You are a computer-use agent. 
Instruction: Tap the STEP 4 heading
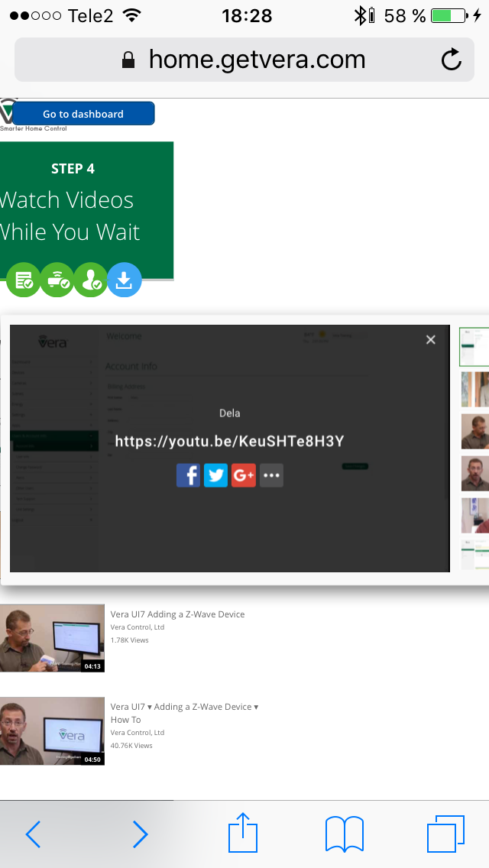click(x=73, y=169)
